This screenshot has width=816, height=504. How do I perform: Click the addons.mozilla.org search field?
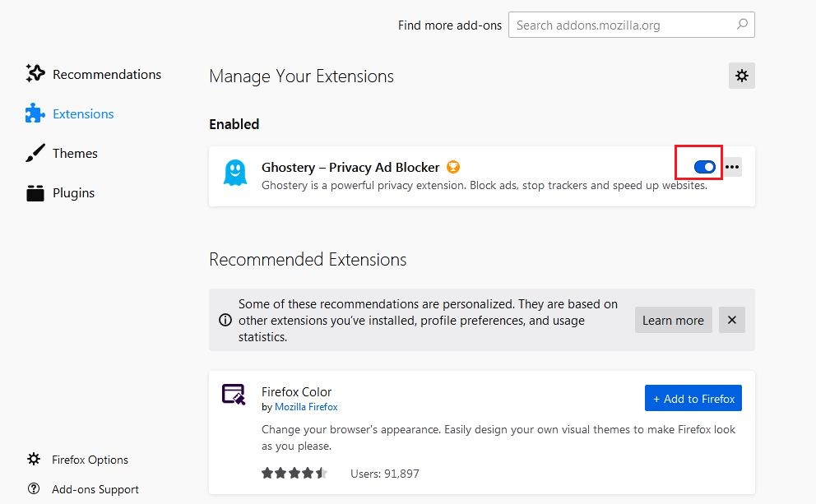click(621, 25)
